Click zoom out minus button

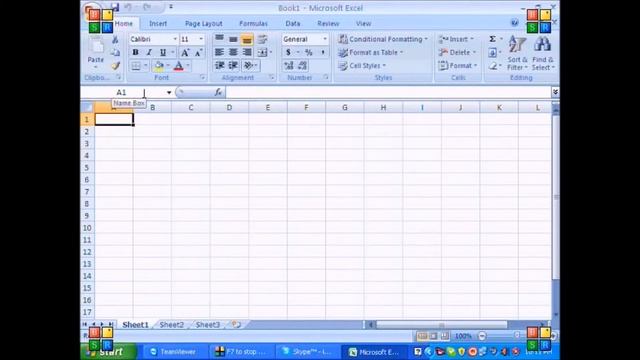482,336
